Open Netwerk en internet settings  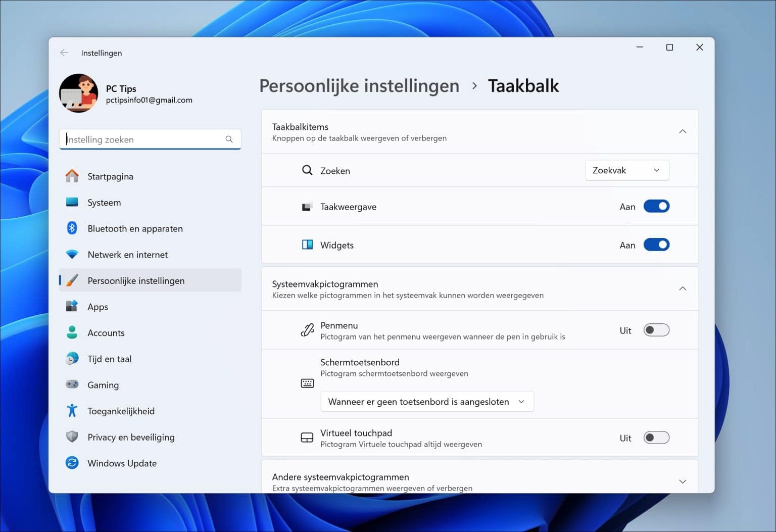(x=127, y=255)
